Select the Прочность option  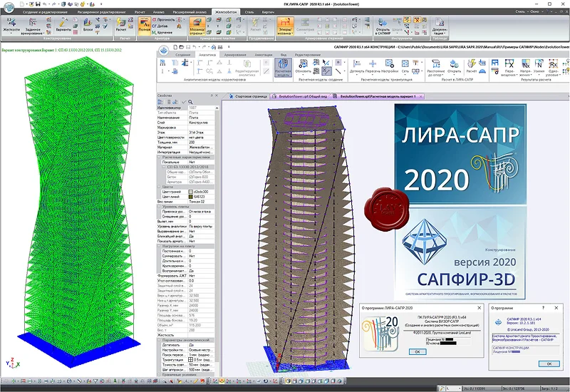point(164,20)
